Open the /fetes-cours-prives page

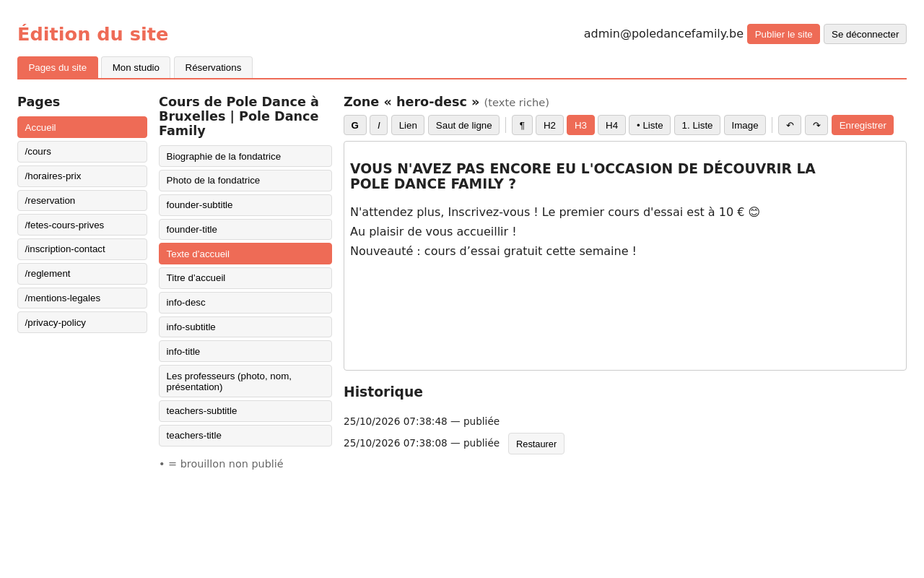pos(82,225)
